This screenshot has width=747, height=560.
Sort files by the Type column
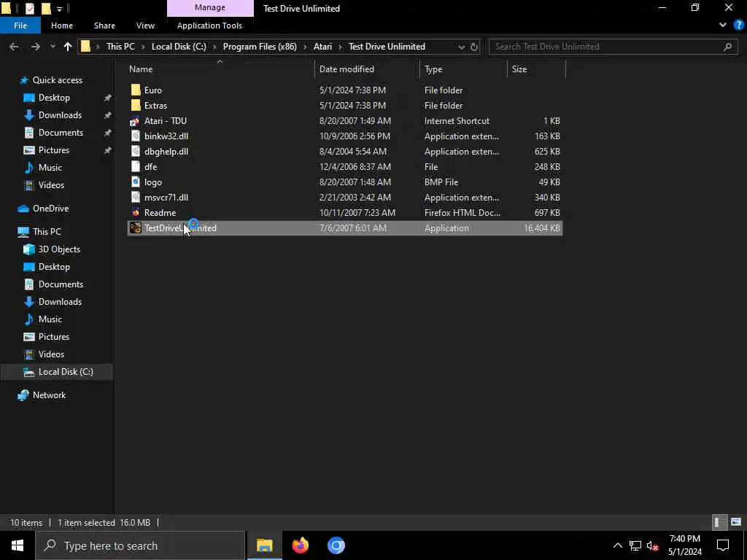pos(463,69)
